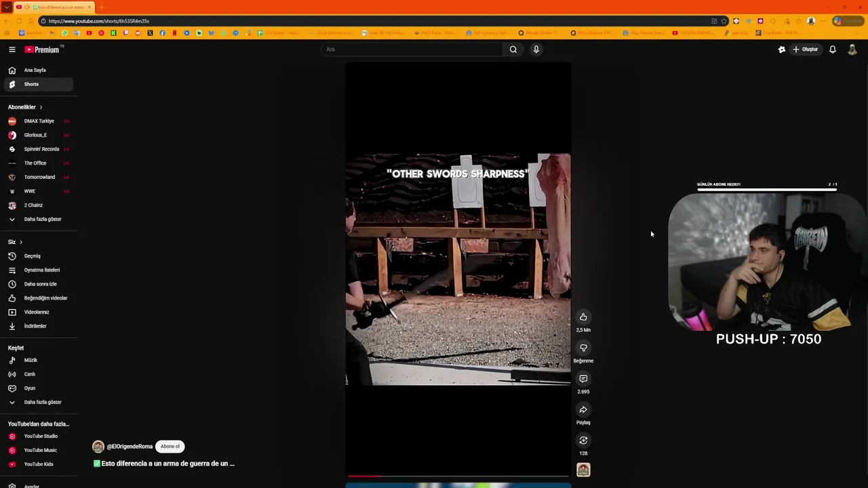Image resolution: width=868 pixels, height=488 pixels.
Task: Open İndirilenler downloads
Action: coord(39,326)
